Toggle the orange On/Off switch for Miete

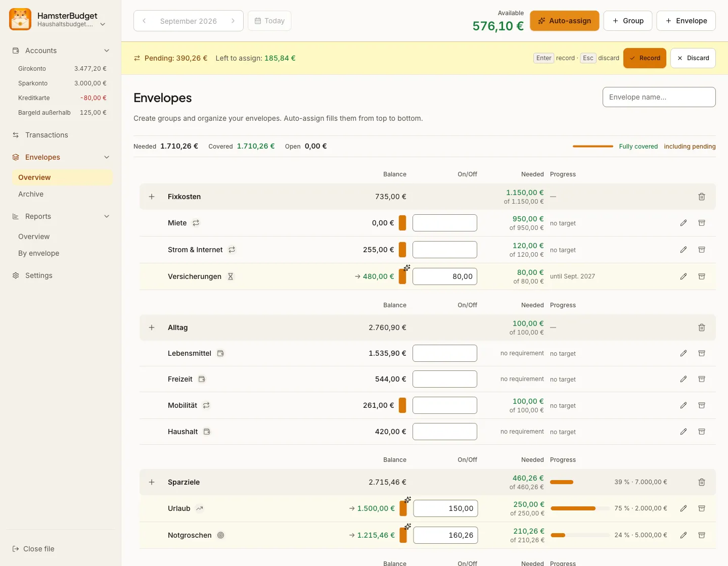402,223
